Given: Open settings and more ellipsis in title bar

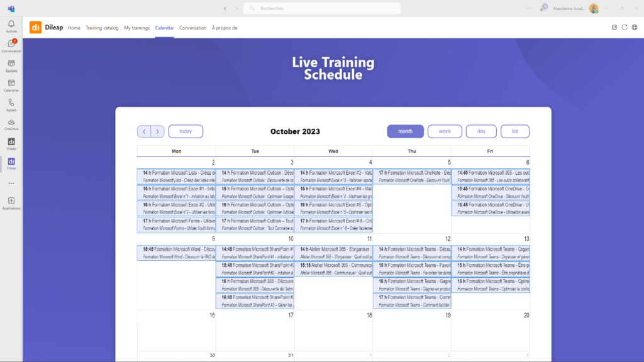Looking at the screenshot, I should 530,8.
